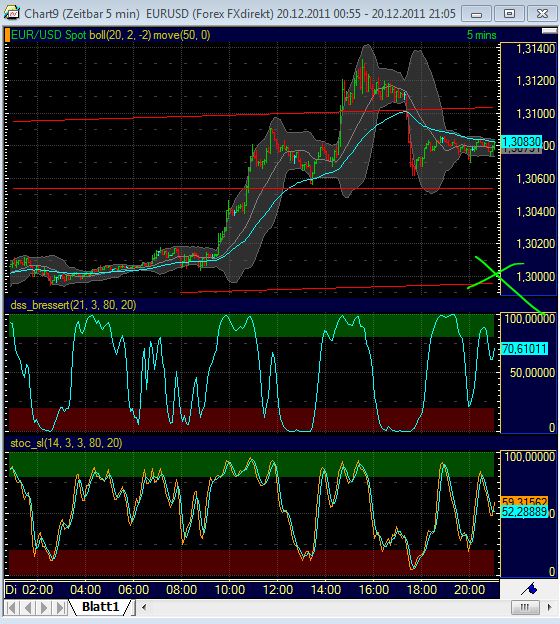Close the Chart9 window
This screenshot has width=560, height=624.
click(x=542, y=14)
